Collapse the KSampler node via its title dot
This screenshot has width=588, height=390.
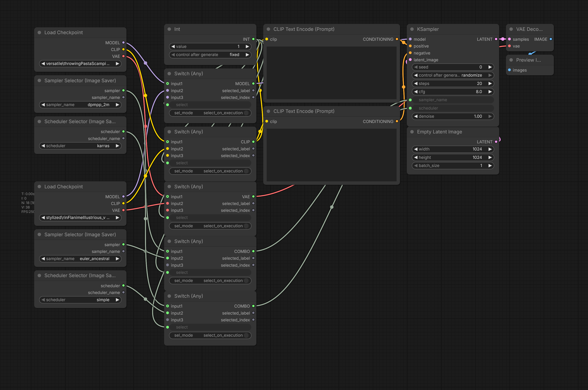tap(412, 29)
